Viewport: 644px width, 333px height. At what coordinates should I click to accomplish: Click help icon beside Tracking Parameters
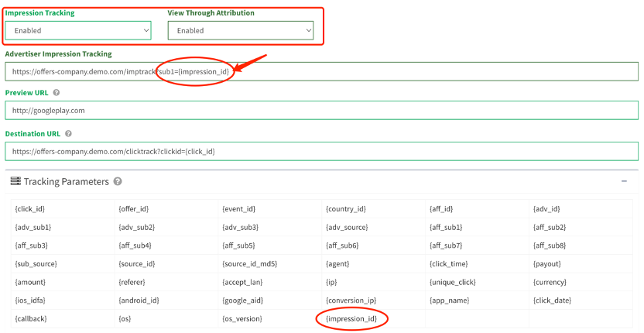click(118, 181)
